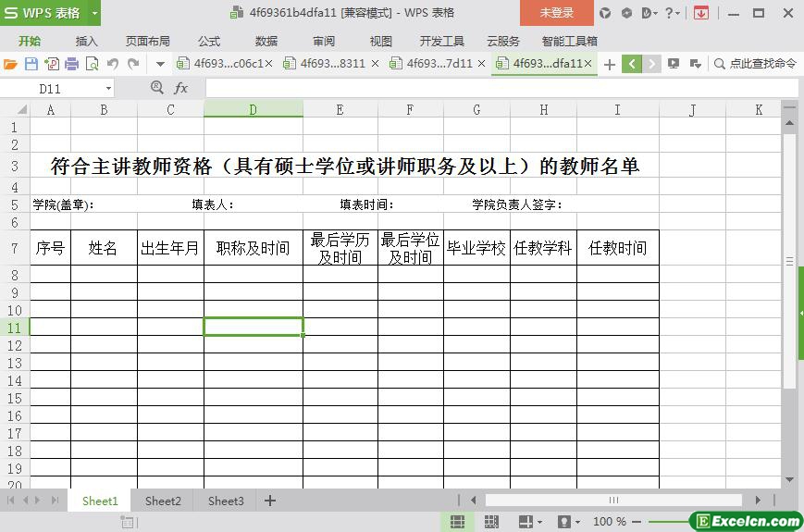Open Insert Function with the fx icon

coord(180,88)
